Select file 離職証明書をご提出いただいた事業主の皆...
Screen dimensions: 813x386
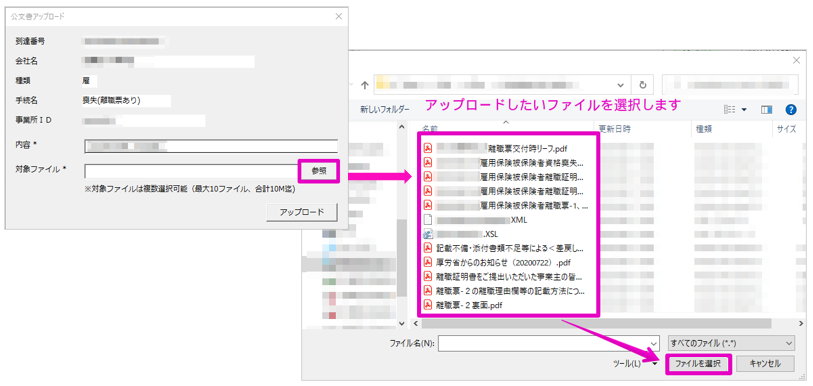point(504,277)
